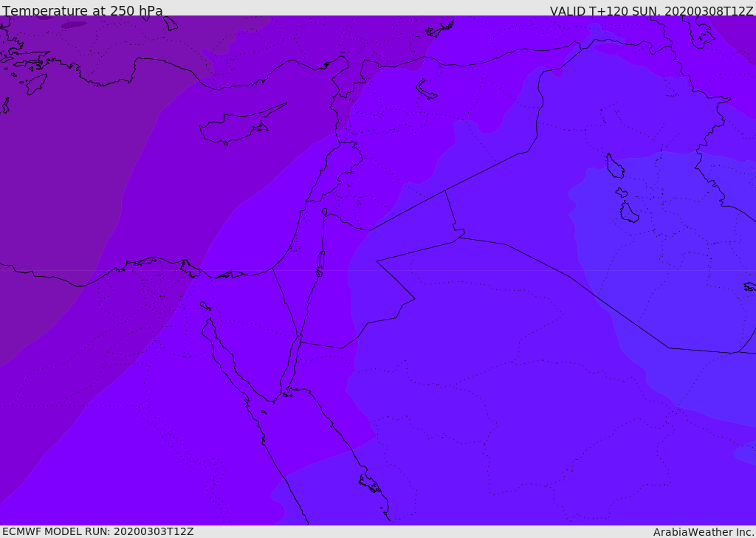Screen dimensions: 756x538
Task: Click the Egypt–Israel border line
Action: [283, 299]
